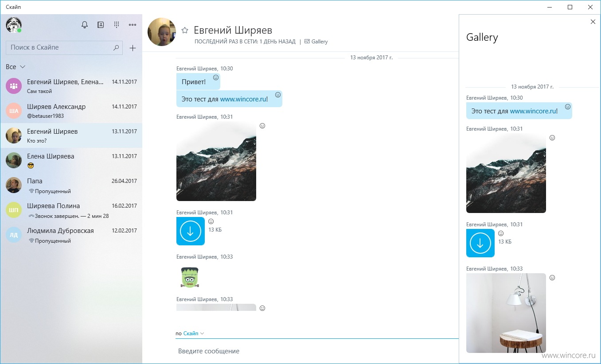Click the 'Поиск в Скайпе' search field
The height and width of the screenshot is (364, 601).
64,47
